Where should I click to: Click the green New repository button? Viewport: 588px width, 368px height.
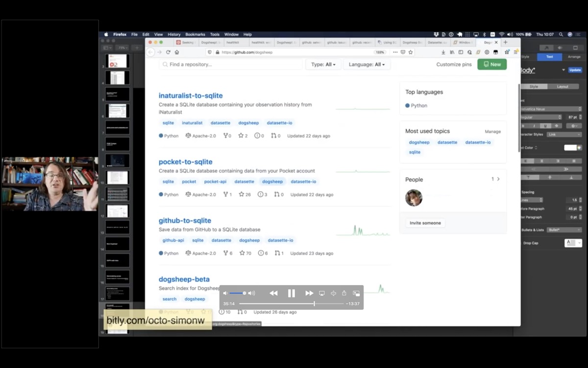[492, 64]
